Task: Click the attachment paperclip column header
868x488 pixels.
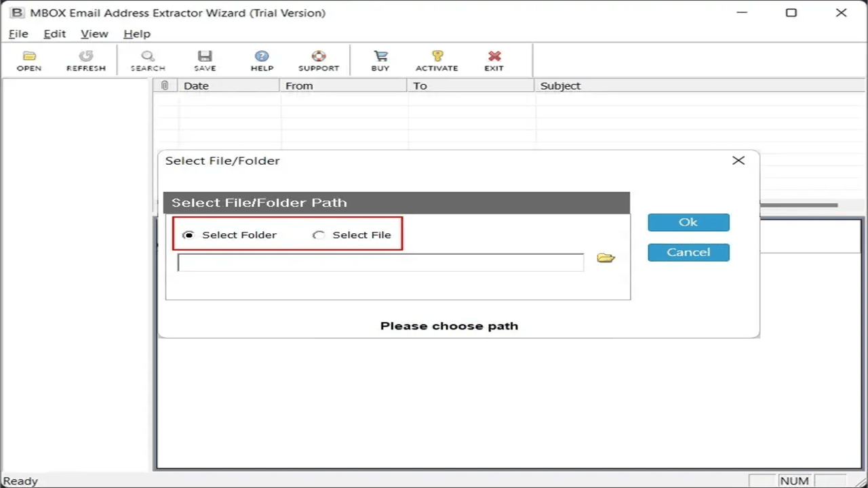Action: click(x=165, y=85)
